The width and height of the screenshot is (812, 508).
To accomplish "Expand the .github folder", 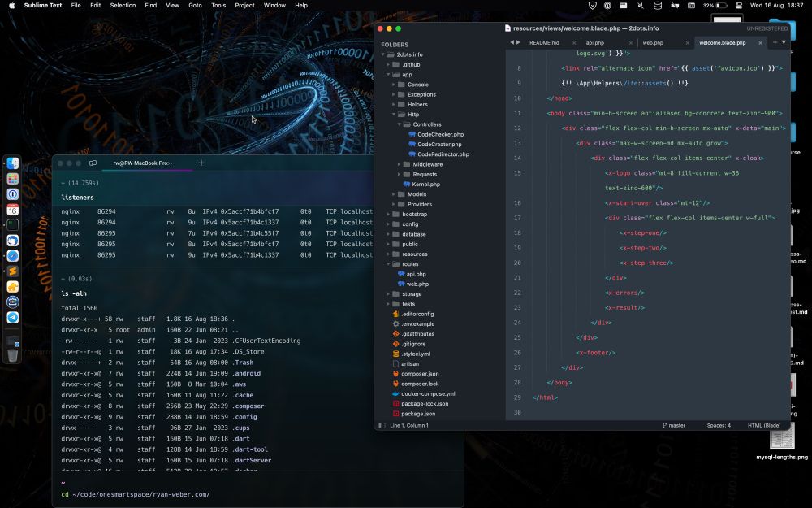I will (388, 65).
